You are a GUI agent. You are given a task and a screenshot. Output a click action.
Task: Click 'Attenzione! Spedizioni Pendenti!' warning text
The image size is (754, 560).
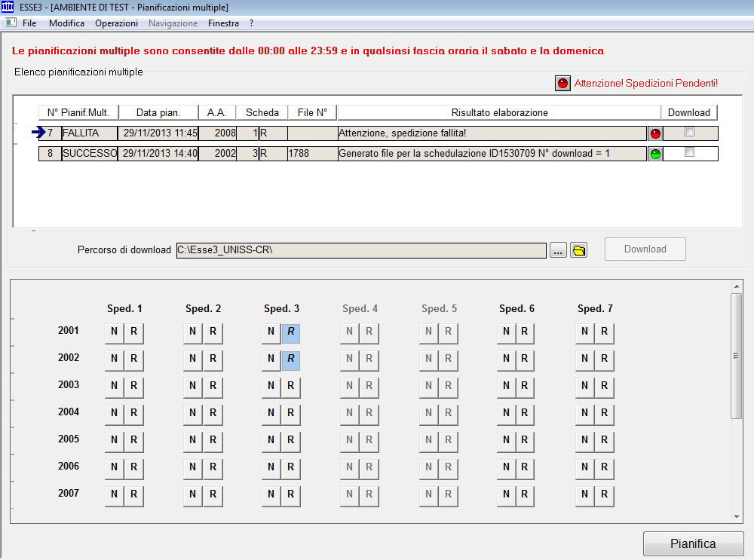646,83
